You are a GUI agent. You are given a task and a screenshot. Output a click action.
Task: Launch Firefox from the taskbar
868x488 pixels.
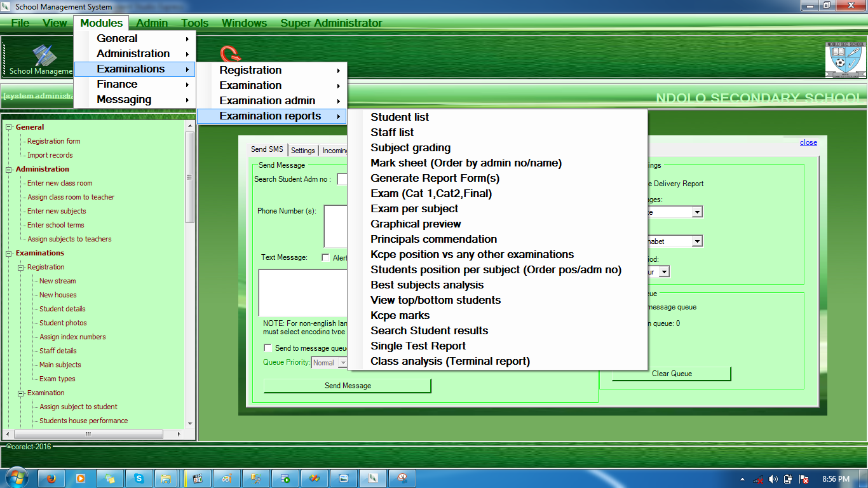51,478
